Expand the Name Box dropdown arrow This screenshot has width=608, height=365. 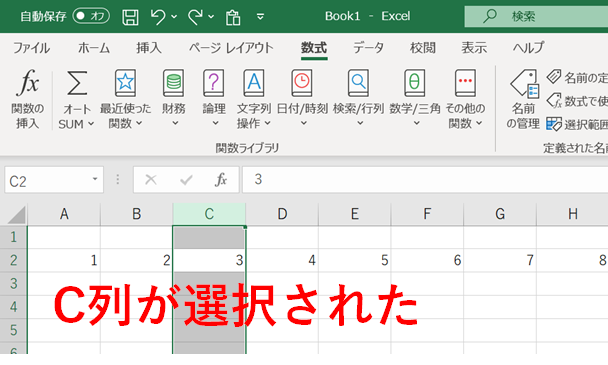click(x=95, y=179)
